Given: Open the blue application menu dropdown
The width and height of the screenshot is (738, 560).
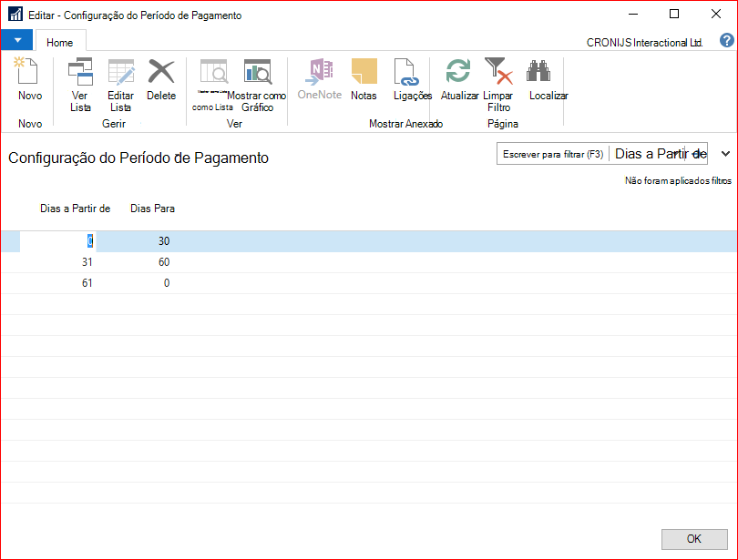Looking at the screenshot, I should coord(16,40).
